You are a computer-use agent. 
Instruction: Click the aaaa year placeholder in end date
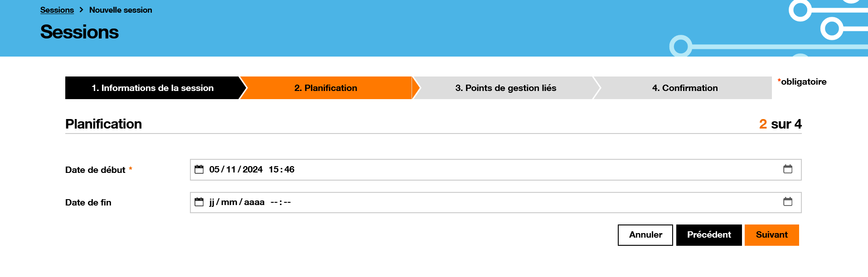[254, 202]
